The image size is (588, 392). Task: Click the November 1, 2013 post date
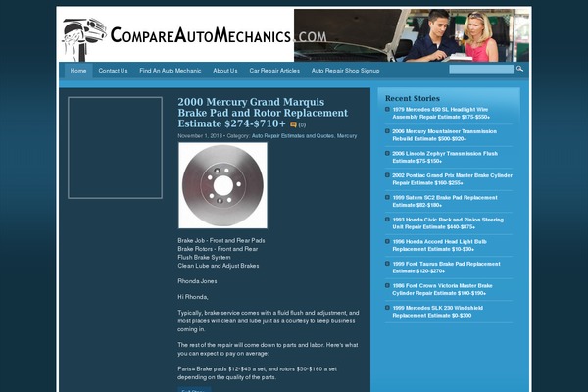[200, 136]
